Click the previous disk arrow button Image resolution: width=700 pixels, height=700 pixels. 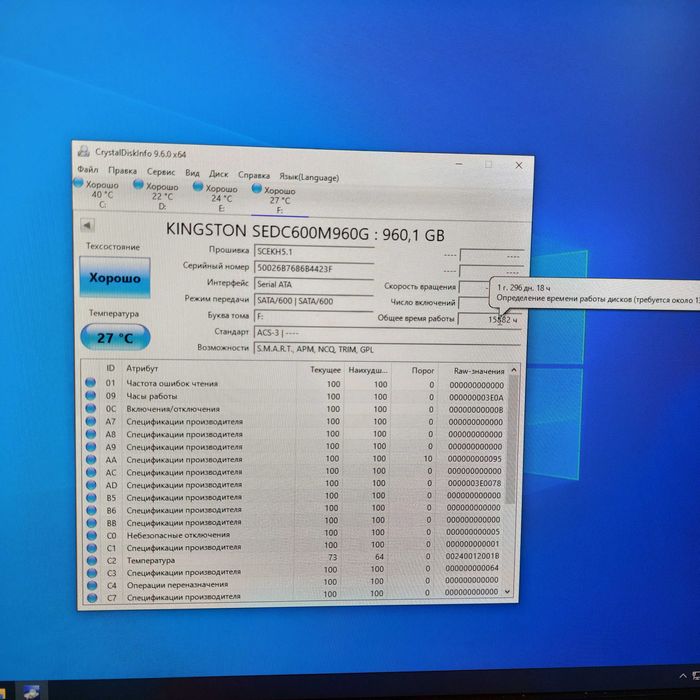88,225
